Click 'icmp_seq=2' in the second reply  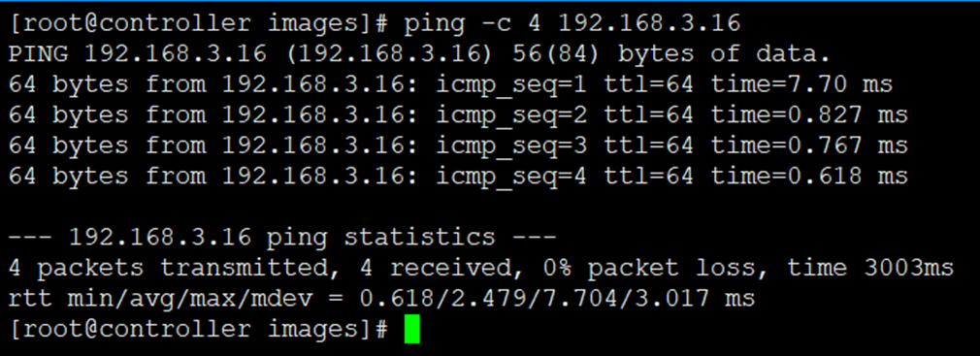[x=510, y=115]
